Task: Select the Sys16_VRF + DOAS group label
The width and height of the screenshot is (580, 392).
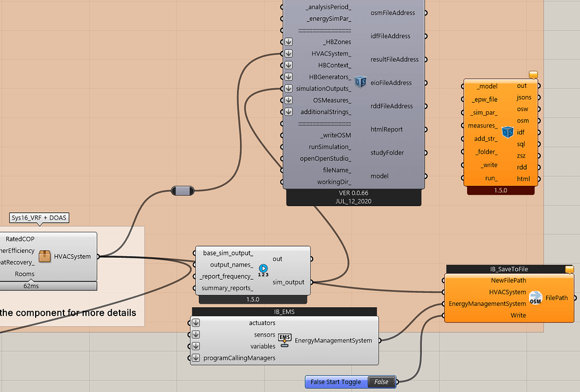Action: [39, 218]
